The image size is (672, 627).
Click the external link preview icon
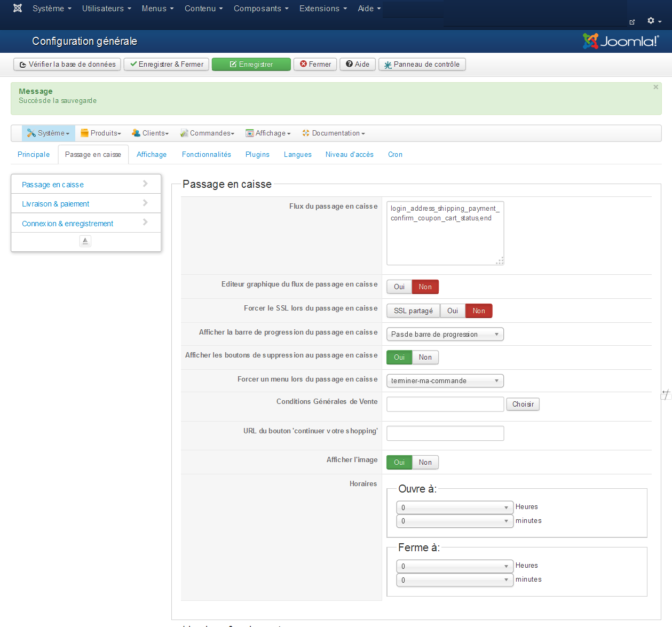point(632,22)
